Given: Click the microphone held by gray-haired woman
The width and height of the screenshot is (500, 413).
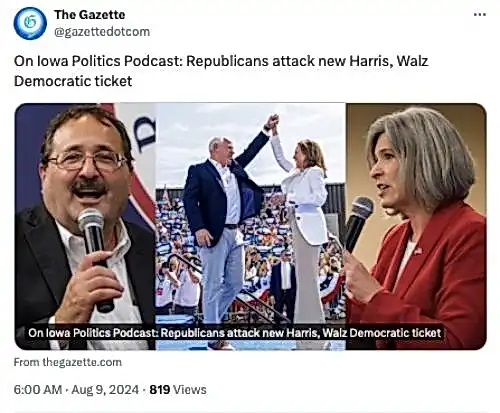Looking at the screenshot, I should point(358,223).
